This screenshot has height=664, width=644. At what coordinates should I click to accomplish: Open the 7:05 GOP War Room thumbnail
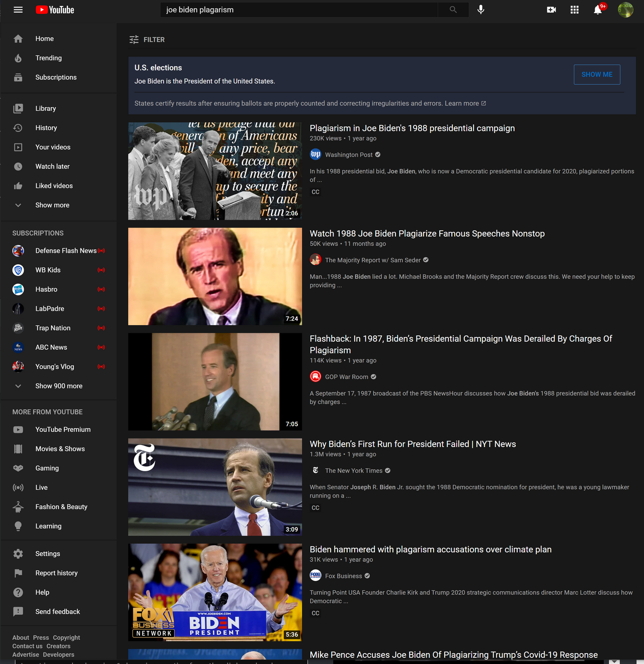pos(215,382)
